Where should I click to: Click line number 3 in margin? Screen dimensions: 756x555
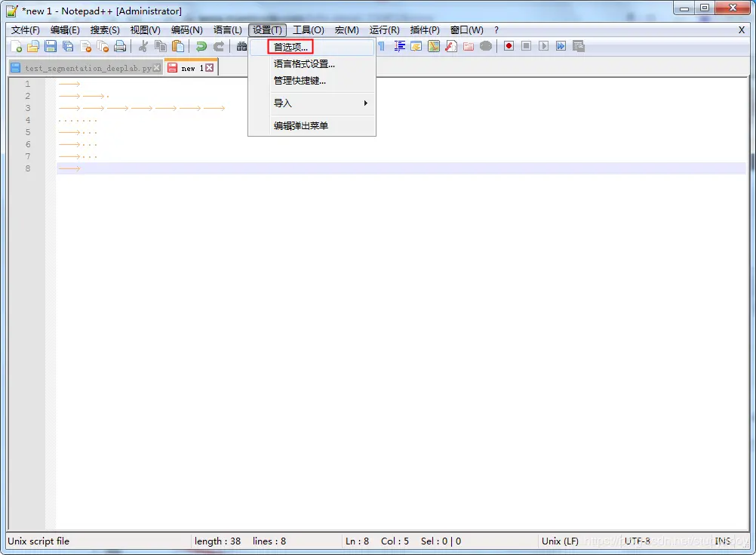(x=28, y=108)
